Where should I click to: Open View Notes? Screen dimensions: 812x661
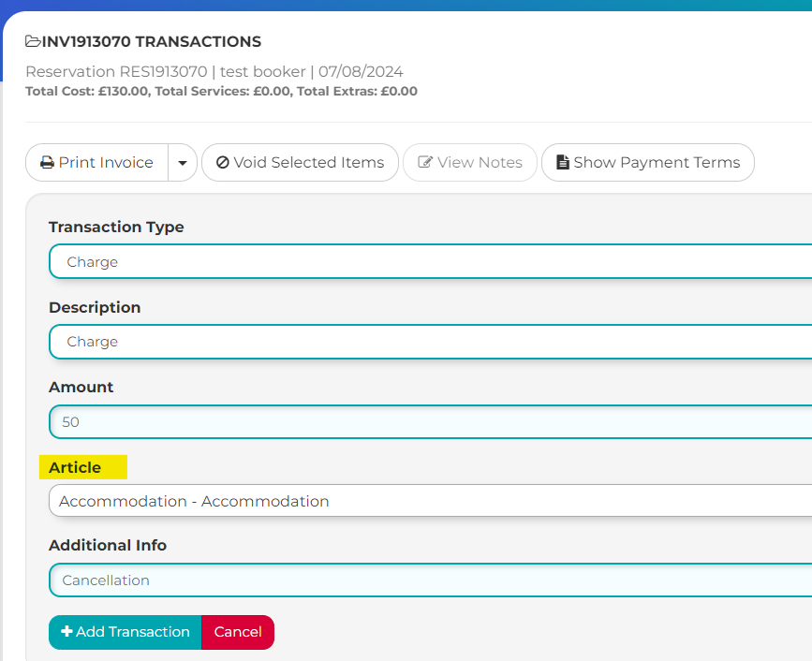[470, 163]
